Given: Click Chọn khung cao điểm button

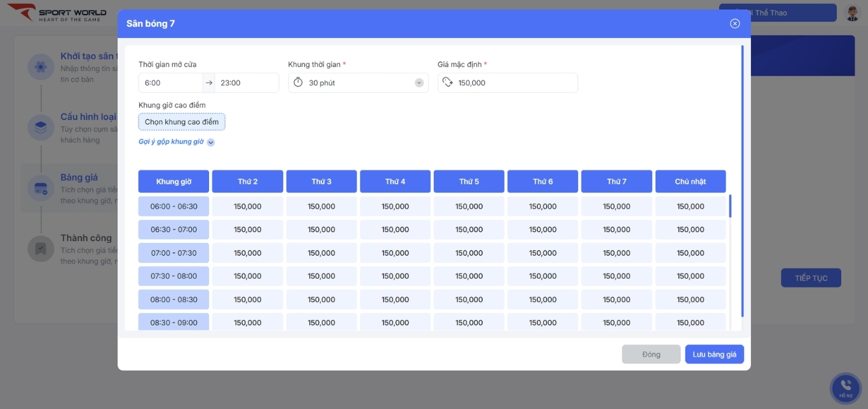Looking at the screenshot, I should coord(182,122).
